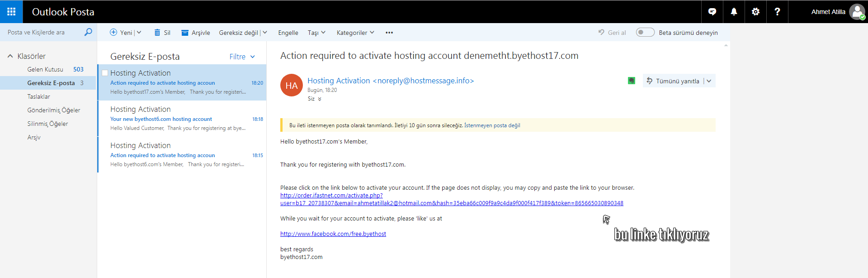Click İstenmeyen posta değil link
This screenshot has height=278, width=868.
[492, 125]
